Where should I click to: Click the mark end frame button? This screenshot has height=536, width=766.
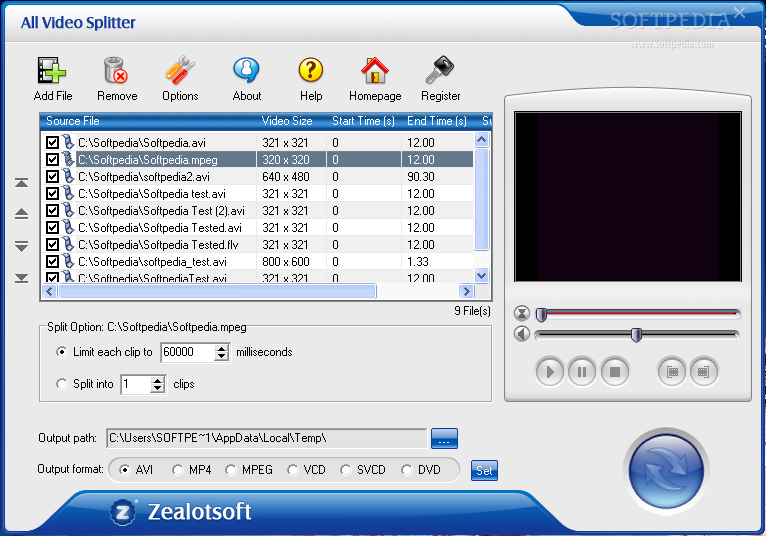point(703,372)
